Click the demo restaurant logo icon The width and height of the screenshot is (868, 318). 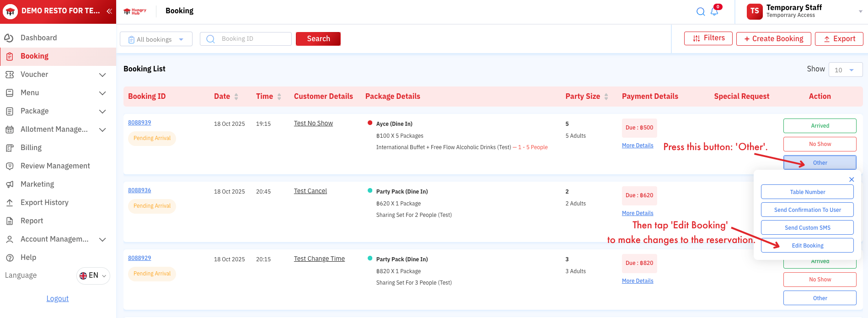(x=10, y=11)
